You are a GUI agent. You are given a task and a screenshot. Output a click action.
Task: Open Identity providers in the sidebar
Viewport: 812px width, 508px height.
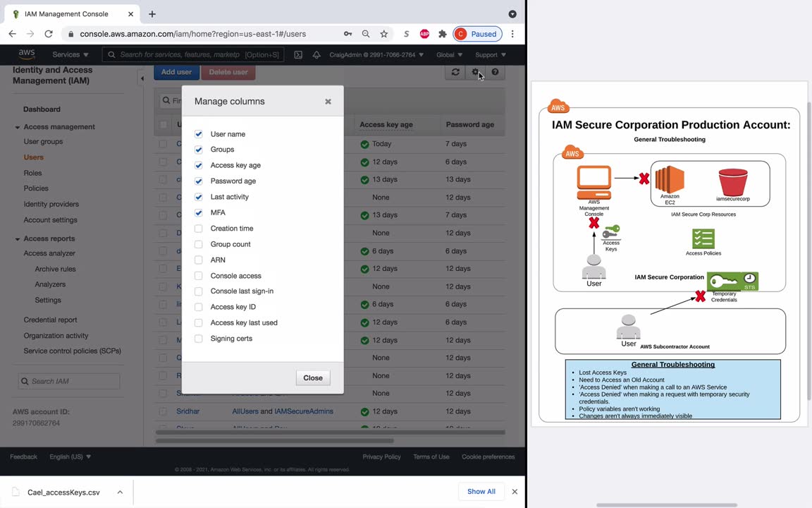[51, 204]
